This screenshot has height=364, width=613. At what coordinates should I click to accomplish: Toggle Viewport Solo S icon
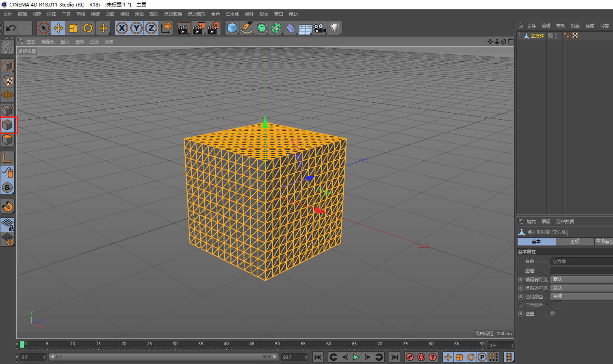[x=8, y=187]
